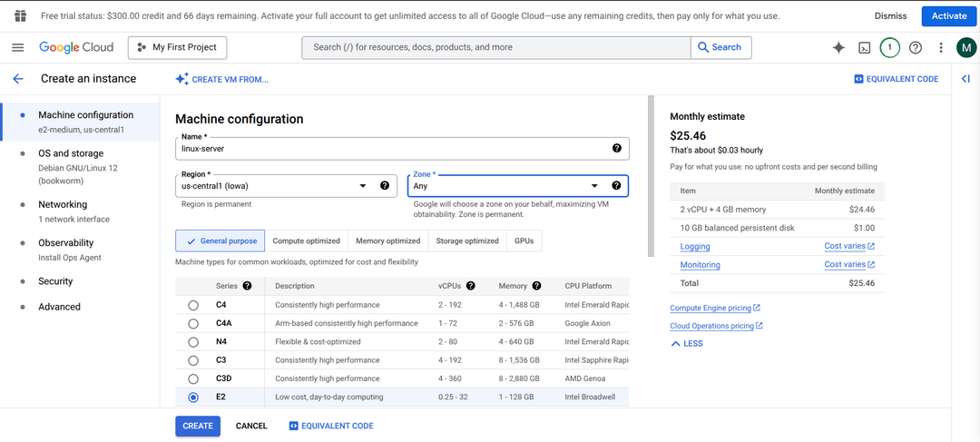
Task: Open Compute Engine pricing link
Action: point(715,309)
